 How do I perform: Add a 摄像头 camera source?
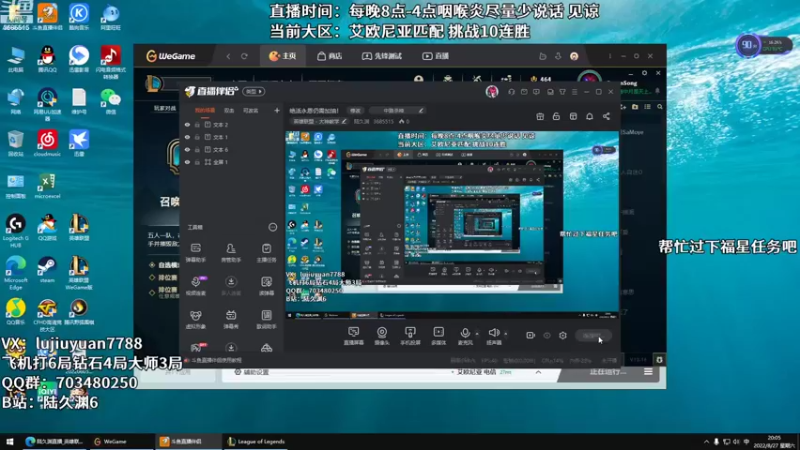(382, 336)
